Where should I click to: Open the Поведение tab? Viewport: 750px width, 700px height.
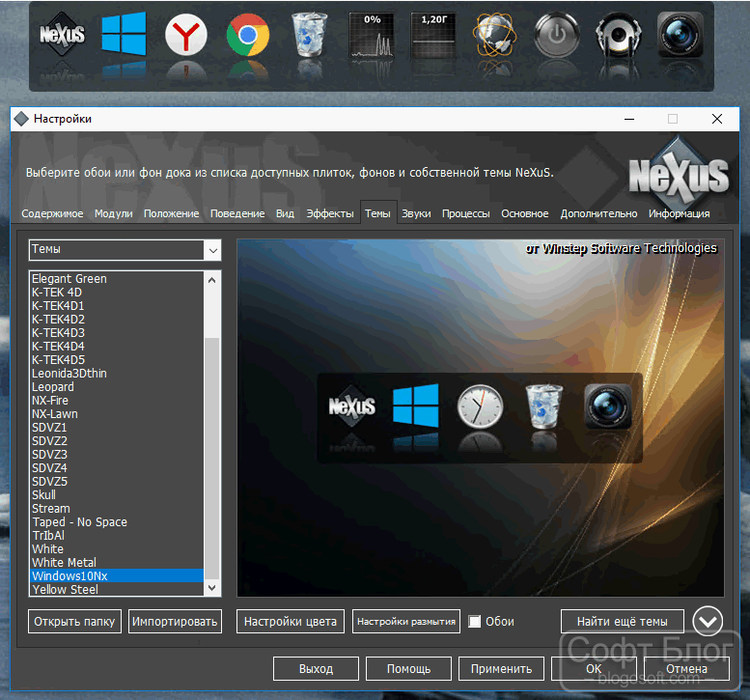[237, 213]
